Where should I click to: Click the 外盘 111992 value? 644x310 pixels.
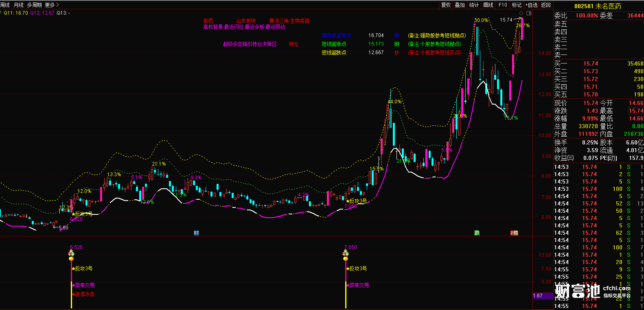(x=588, y=134)
